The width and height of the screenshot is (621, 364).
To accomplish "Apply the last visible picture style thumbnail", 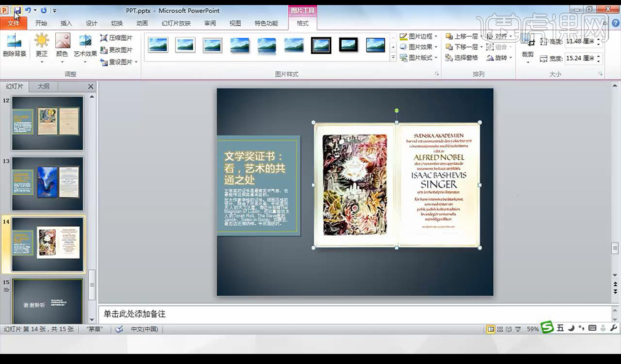I will tap(376, 45).
